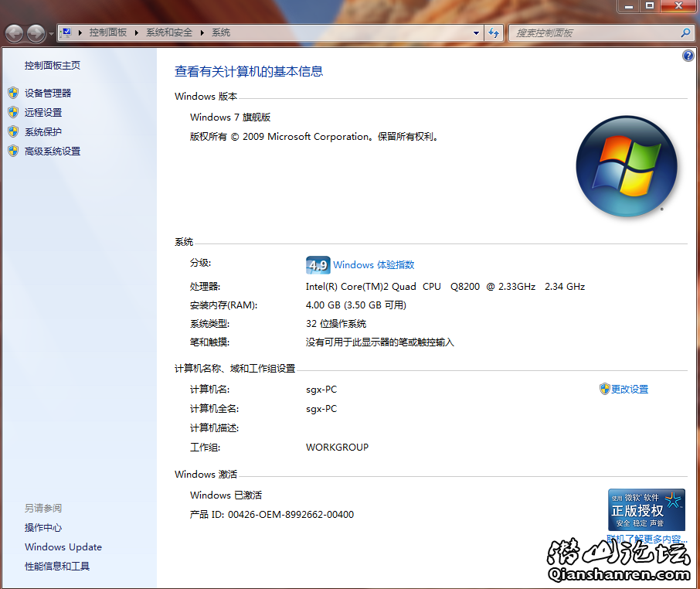
Task: Open 操作中心 under 另请参阅
Action: [x=43, y=527]
